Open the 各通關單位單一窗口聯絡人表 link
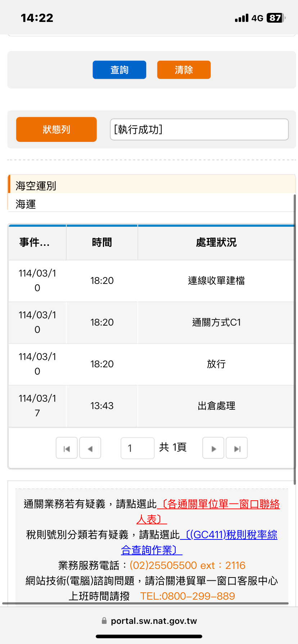 coord(218,504)
